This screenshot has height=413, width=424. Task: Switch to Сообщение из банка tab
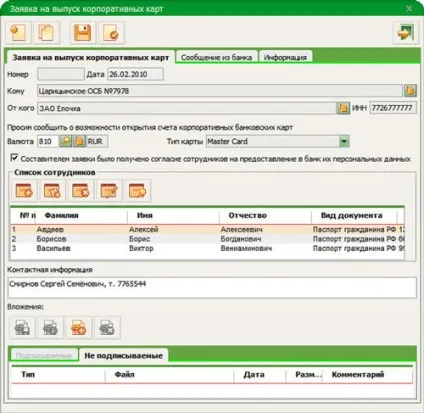click(x=216, y=57)
